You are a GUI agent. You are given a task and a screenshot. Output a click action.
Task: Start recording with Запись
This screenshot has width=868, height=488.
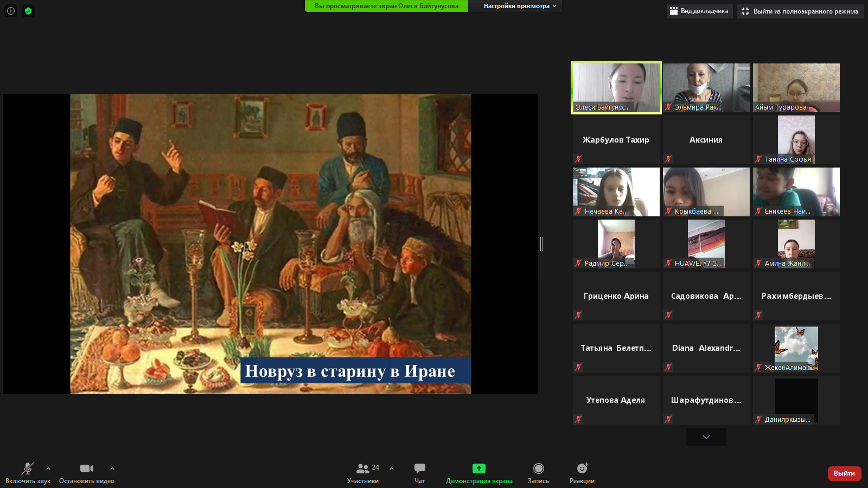(538, 473)
